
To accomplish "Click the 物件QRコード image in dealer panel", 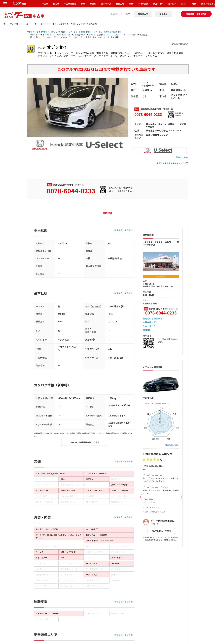I will [x=148, y=343].
